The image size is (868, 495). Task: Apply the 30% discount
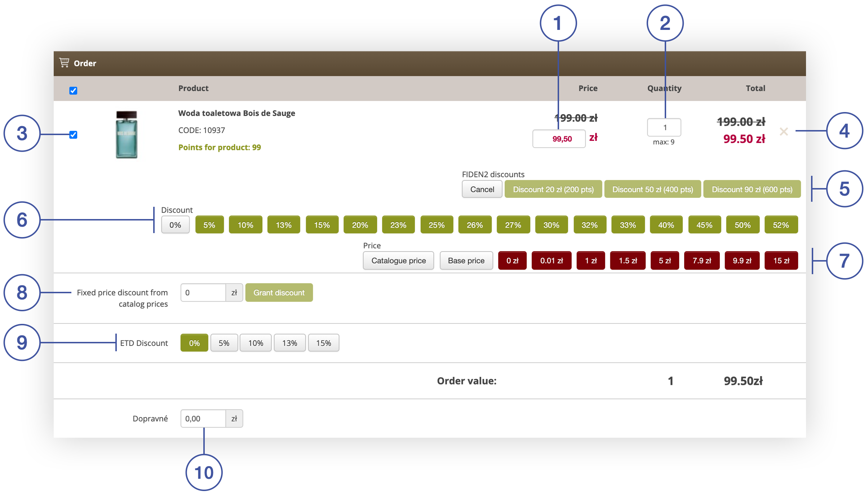(552, 225)
